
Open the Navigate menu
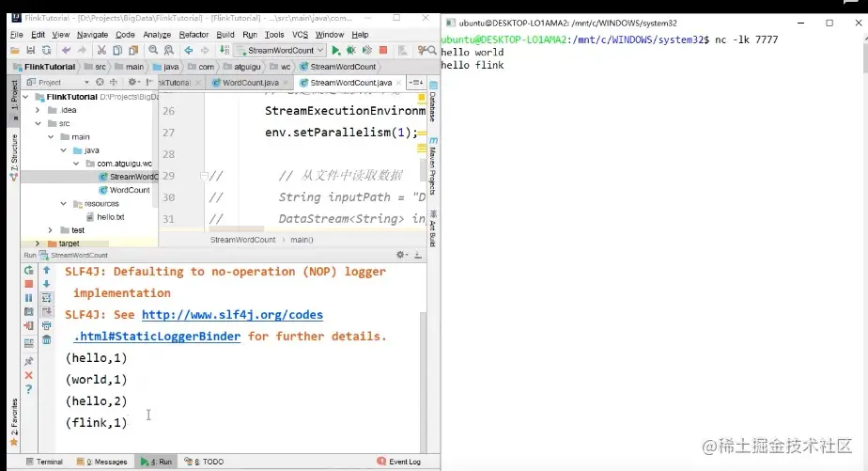pos(92,35)
